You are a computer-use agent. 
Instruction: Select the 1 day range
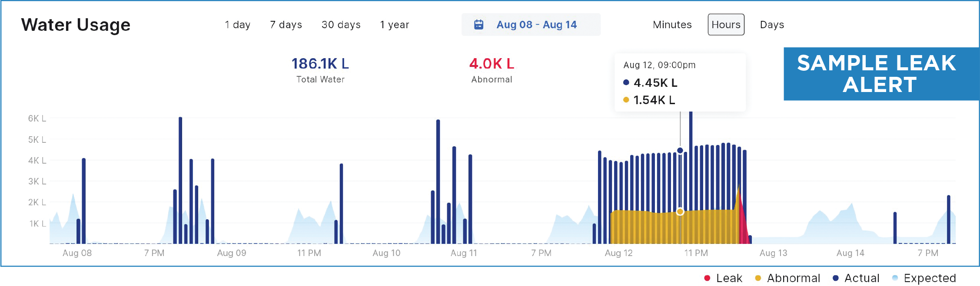pyautogui.click(x=237, y=25)
